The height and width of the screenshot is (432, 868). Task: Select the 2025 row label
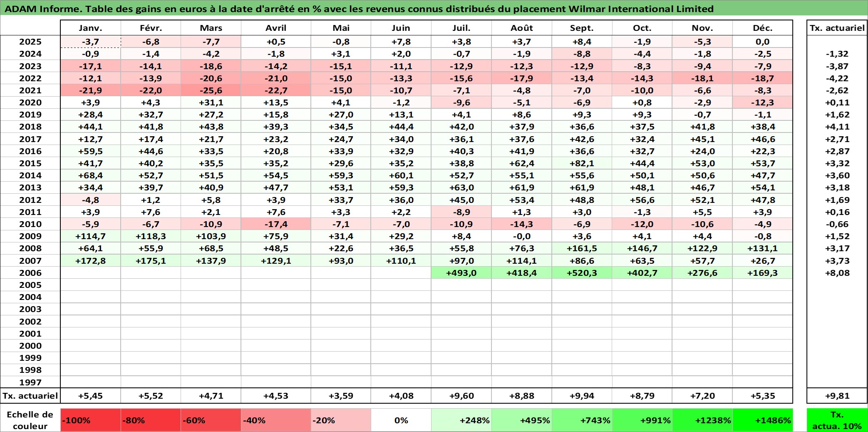tap(30, 42)
